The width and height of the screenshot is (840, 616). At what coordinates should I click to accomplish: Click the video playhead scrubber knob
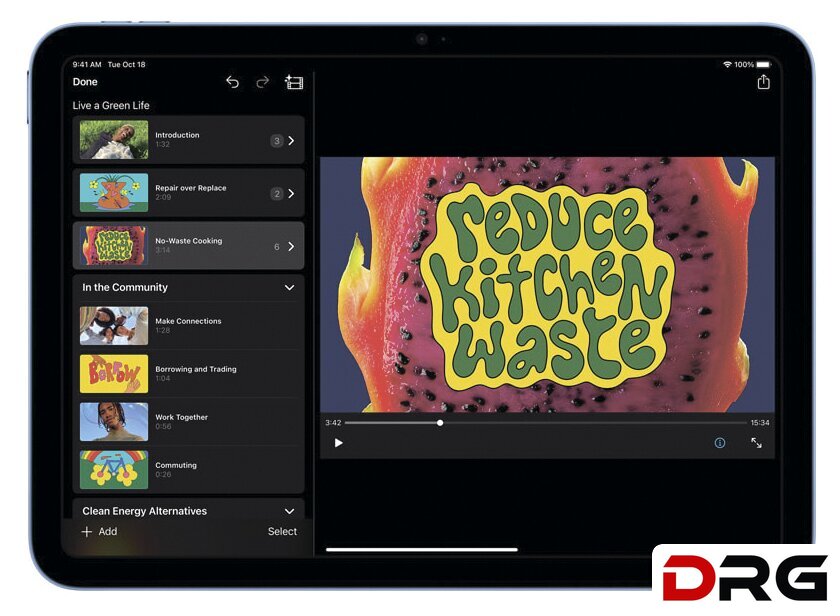(x=440, y=423)
